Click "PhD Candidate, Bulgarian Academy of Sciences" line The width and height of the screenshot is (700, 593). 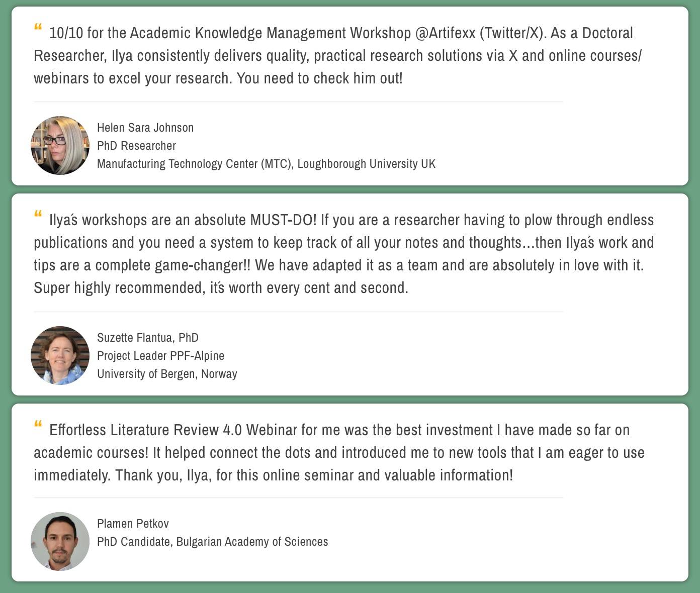tap(212, 542)
